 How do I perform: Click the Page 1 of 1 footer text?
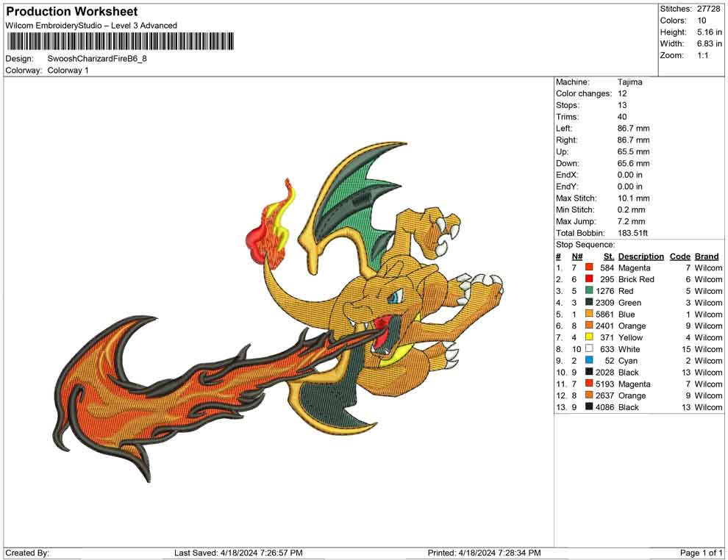[x=701, y=553]
